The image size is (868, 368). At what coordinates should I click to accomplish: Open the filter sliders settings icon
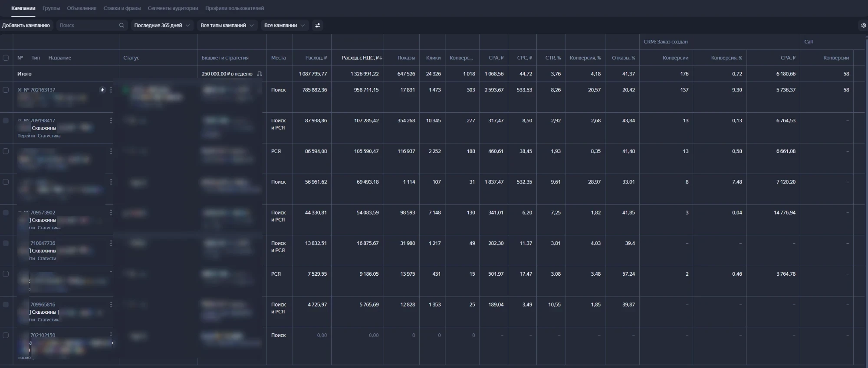tap(318, 26)
